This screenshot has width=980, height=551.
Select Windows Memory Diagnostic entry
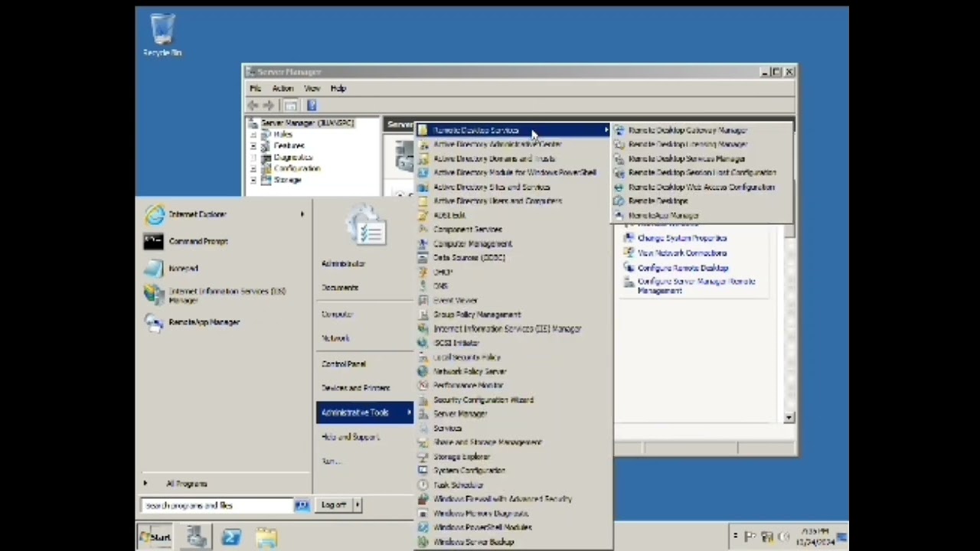tap(514, 514)
